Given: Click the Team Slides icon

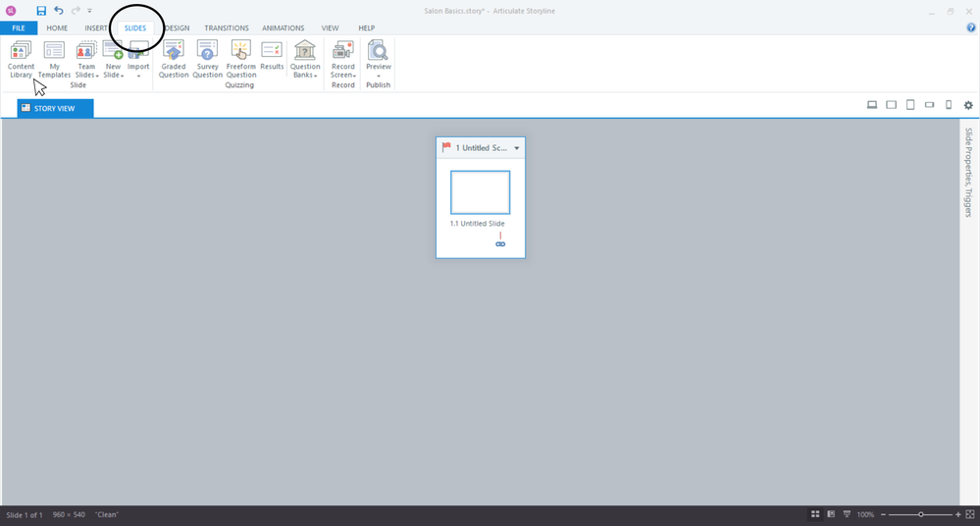Looking at the screenshot, I should coord(85,51).
